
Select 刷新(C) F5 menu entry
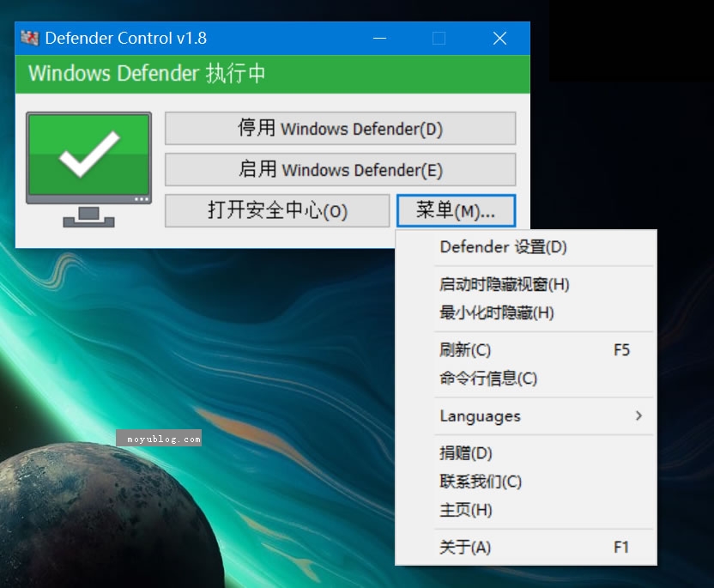[x=526, y=349]
